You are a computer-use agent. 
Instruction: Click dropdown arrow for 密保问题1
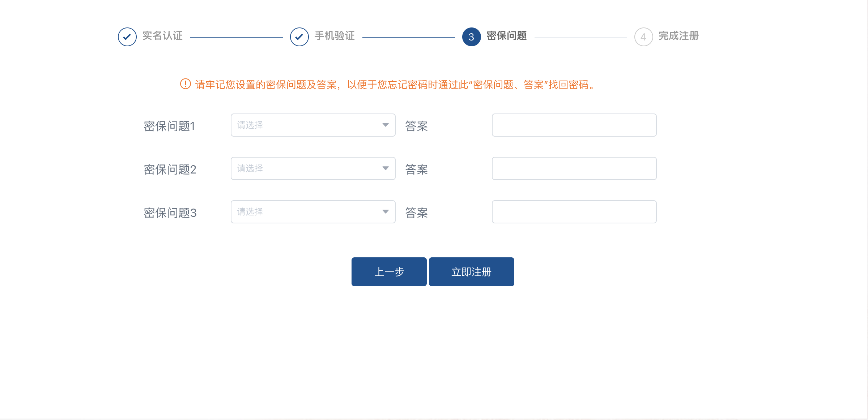385,125
